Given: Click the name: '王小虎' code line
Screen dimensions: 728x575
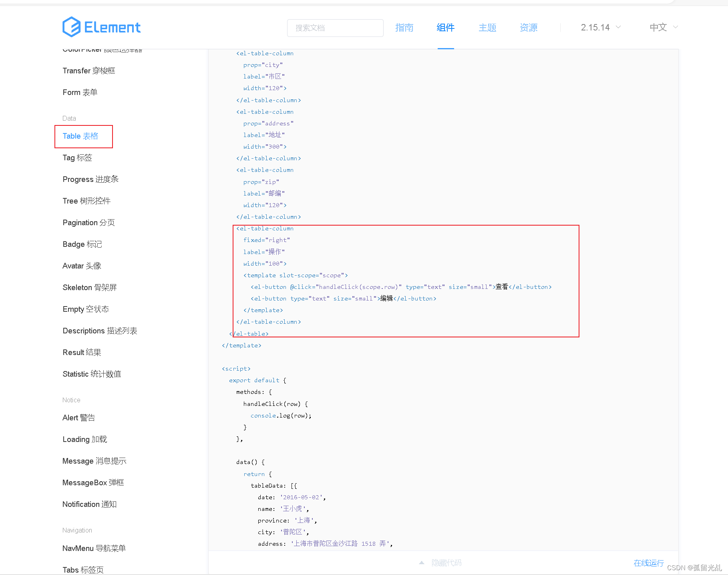Looking at the screenshot, I should [x=283, y=509].
